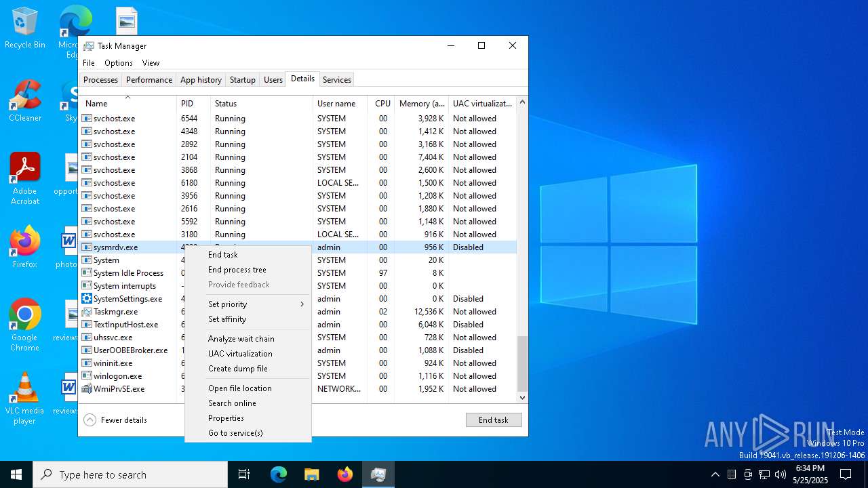Select the svchost.exe row with PID 3180
This screenshot has width=868, height=488.
[x=298, y=235]
